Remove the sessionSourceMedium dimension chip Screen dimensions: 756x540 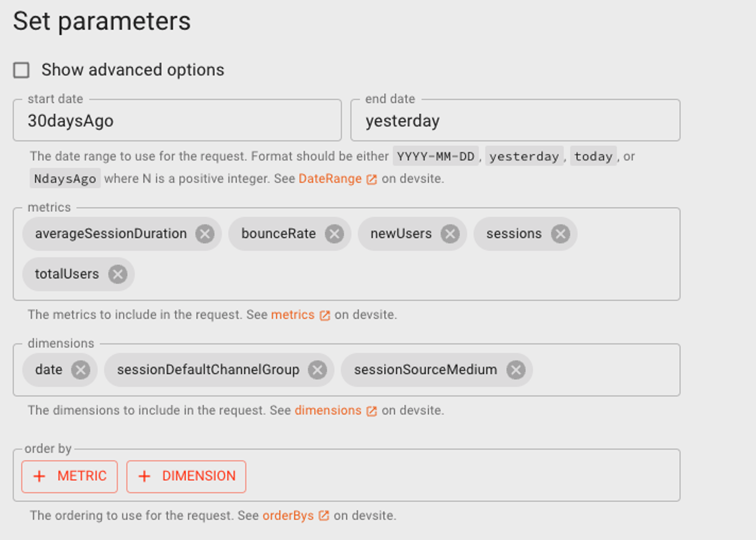517,370
